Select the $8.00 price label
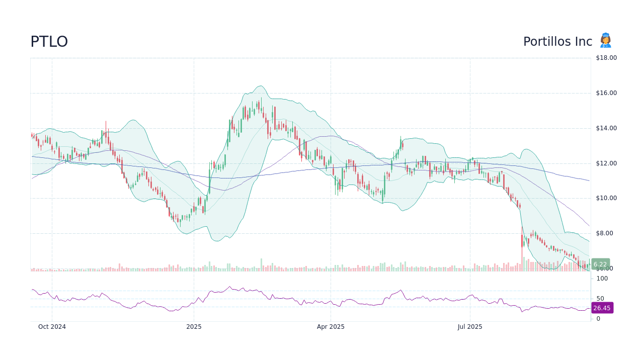Viewport: 644px width, 362px height. point(604,233)
